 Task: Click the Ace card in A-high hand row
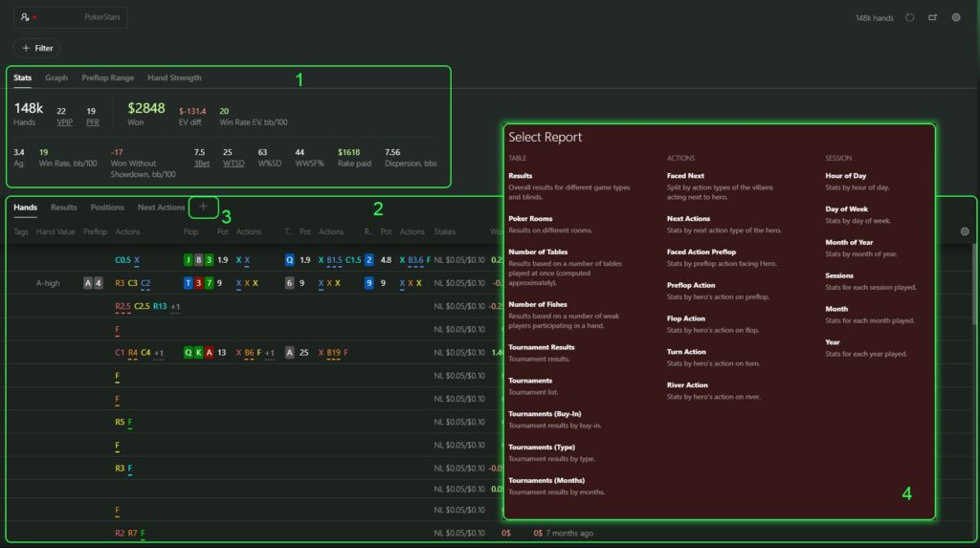(x=89, y=283)
